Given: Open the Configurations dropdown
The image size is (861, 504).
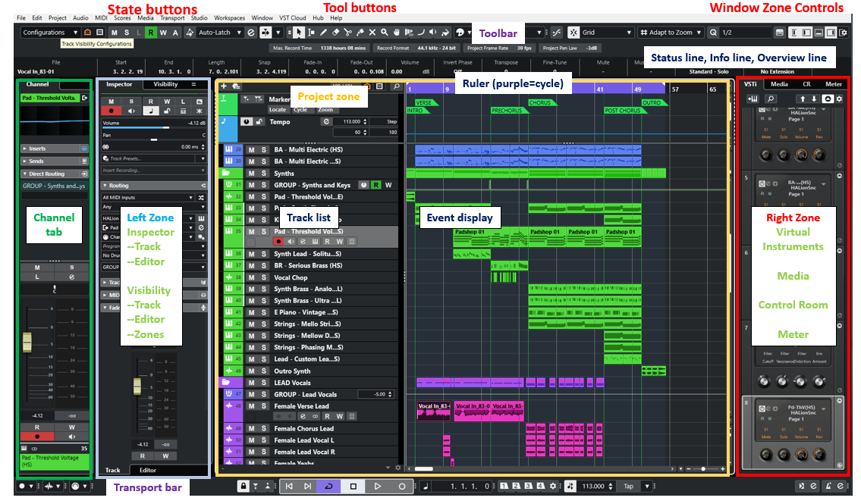Looking at the screenshot, I should click(50, 33).
